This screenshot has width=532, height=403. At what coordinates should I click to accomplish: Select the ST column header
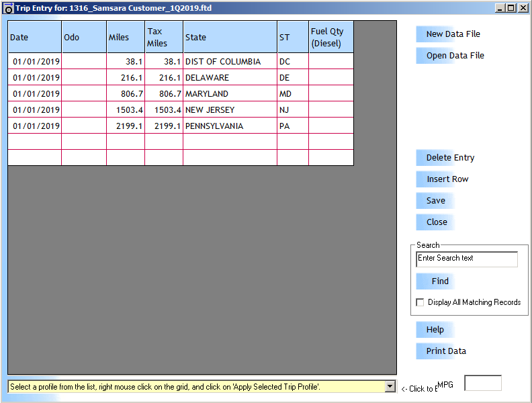(x=293, y=37)
